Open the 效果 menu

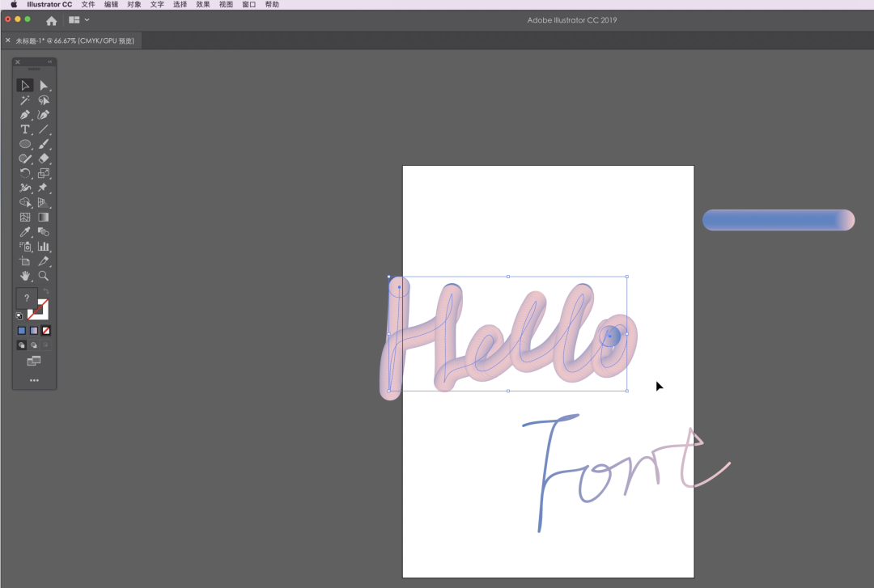point(203,5)
